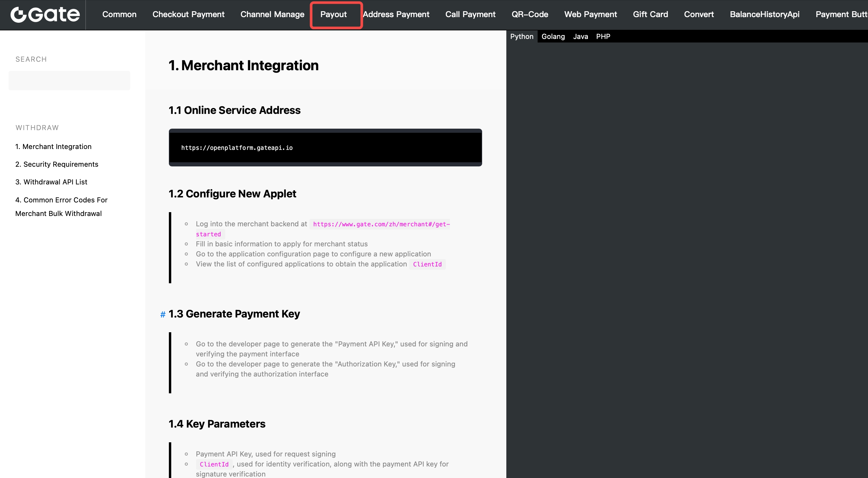This screenshot has width=868, height=478.
Task: Select the Python code tab
Action: point(522,36)
